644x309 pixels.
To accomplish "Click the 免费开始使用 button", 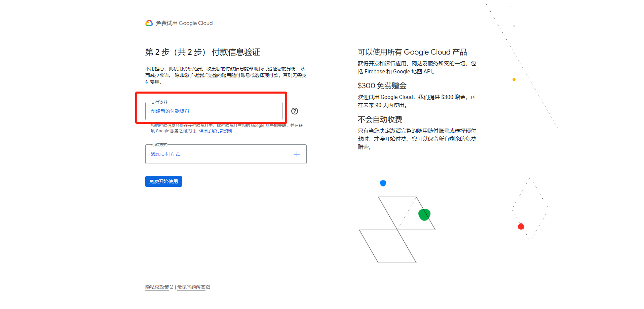I will coord(163,181).
